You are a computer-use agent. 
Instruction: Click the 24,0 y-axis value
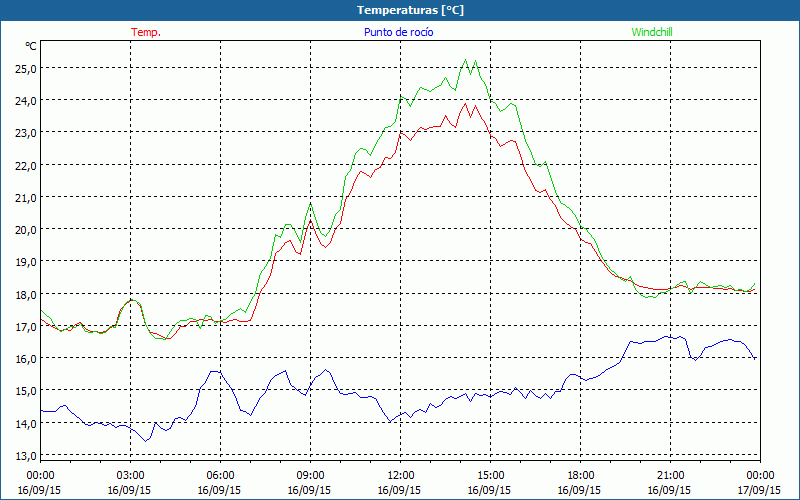[26, 101]
